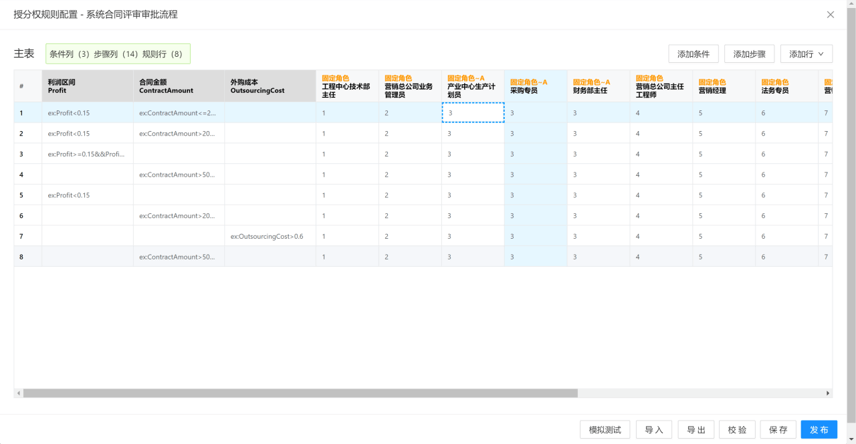
Task: Select the 合同金额 ContractAmount column header
Action: 178,86
